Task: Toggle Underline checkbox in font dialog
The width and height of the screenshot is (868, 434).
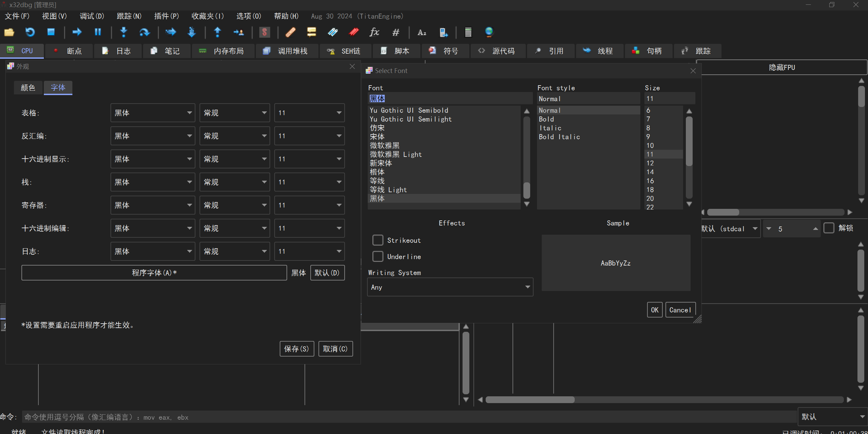Action: 378,256
